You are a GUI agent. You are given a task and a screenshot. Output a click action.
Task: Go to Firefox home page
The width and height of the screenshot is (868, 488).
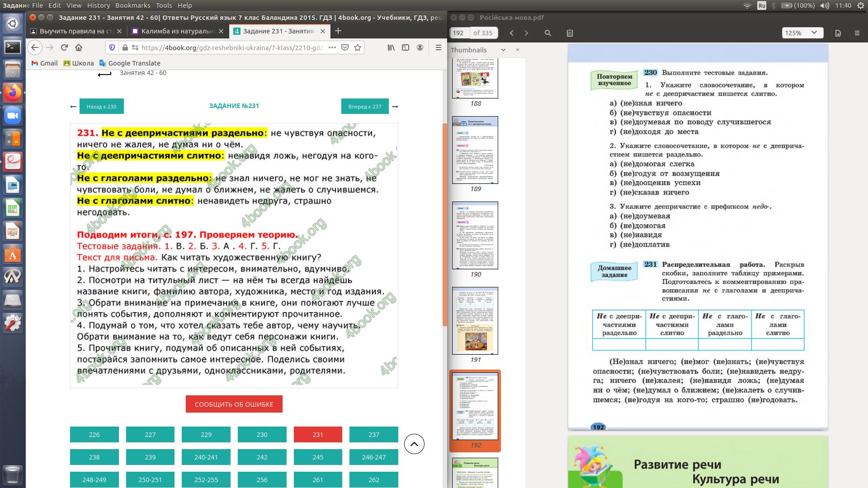tap(79, 47)
